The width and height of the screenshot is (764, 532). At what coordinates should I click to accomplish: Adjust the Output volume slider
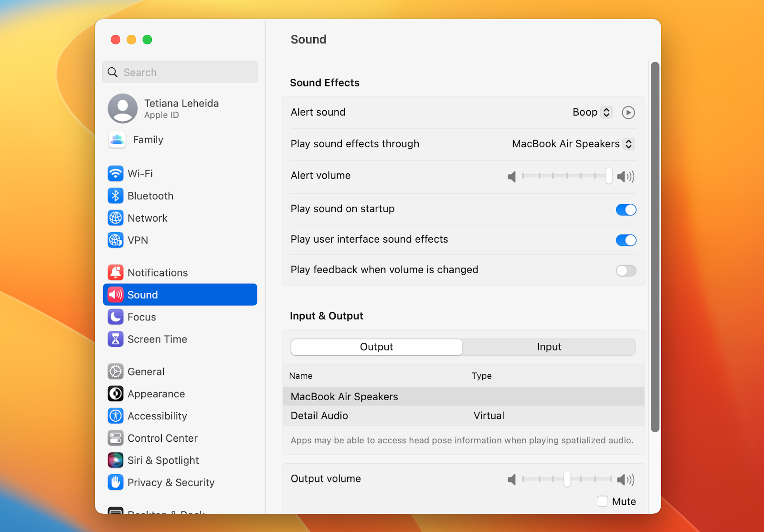(x=567, y=479)
